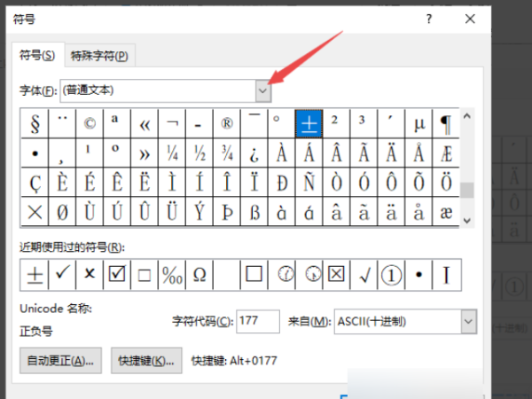
Task: Pick recent crossed box ☒ symbol
Action: [336, 275]
